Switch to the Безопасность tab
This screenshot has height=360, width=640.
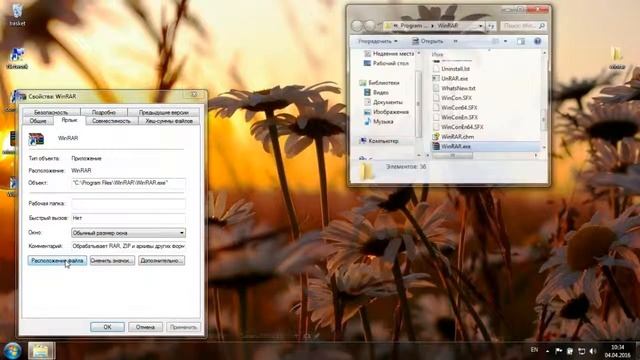point(51,112)
